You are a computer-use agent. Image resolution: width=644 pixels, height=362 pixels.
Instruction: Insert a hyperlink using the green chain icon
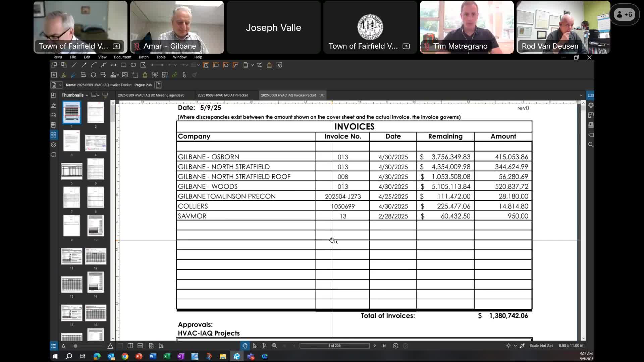pyautogui.click(x=174, y=75)
